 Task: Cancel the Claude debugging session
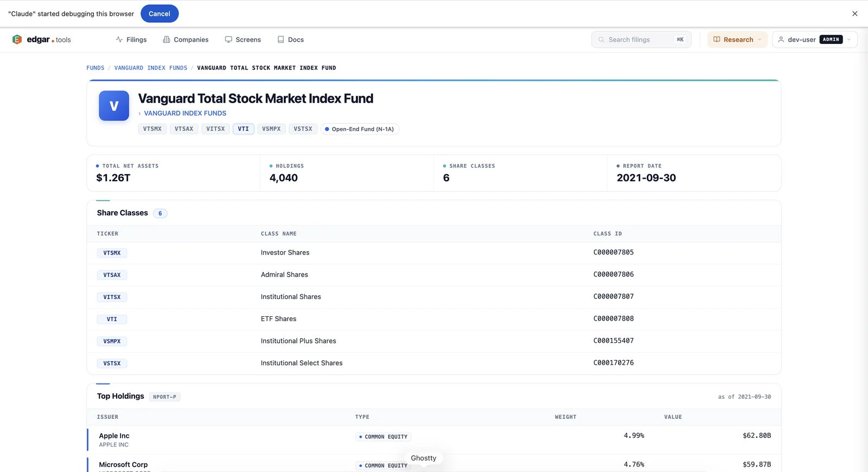click(x=159, y=14)
